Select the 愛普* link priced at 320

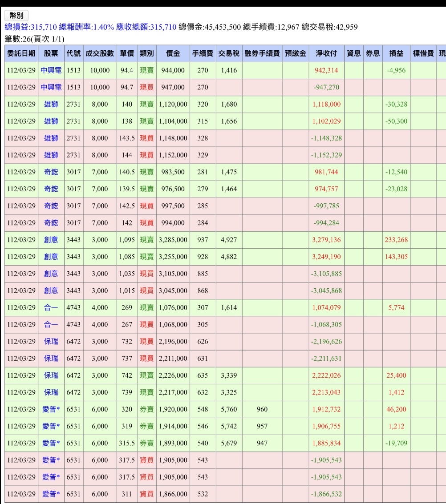(51, 409)
